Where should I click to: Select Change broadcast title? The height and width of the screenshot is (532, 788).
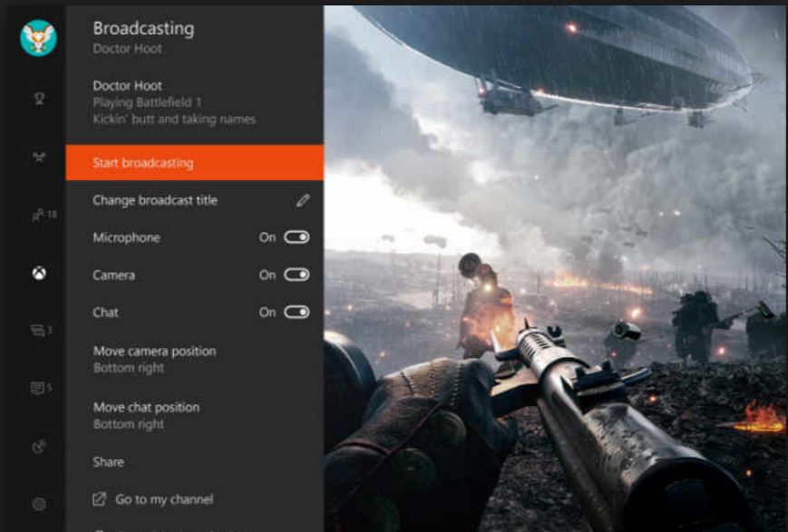click(155, 200)
